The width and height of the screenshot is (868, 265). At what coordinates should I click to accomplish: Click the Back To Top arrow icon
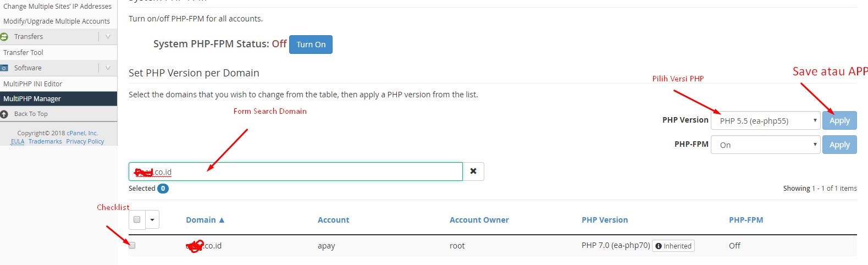pos(4,114)
